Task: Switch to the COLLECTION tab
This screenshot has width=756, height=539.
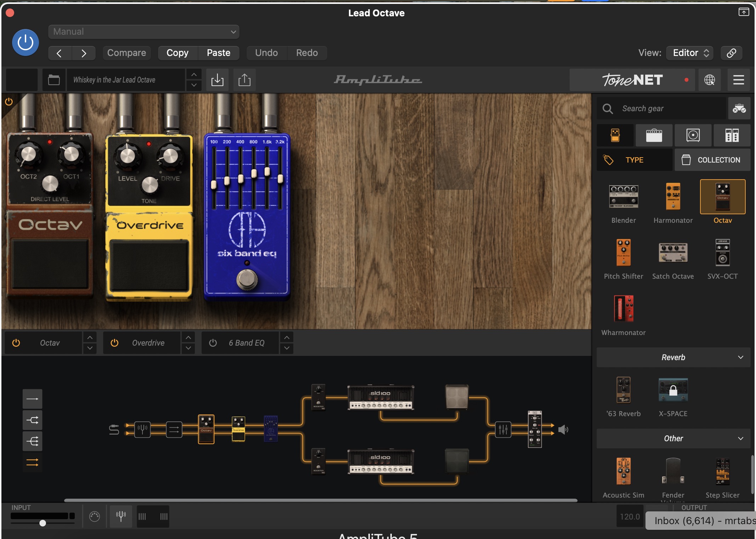Action: click(712, 160)
